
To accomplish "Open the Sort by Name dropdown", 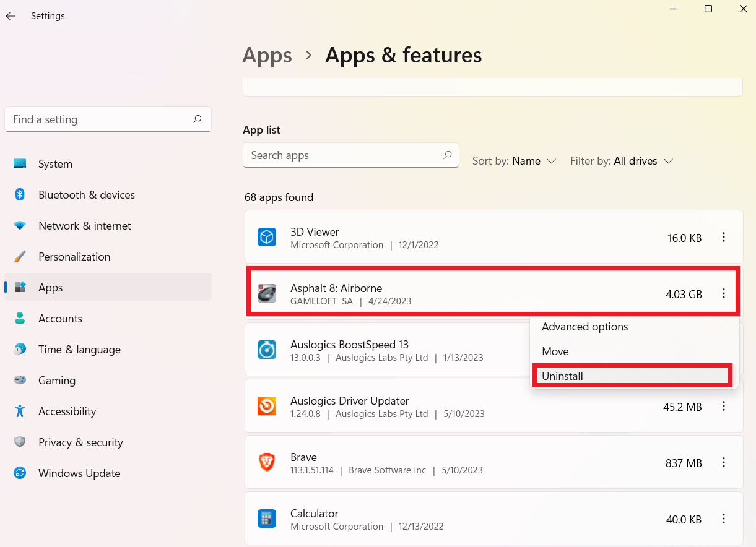I will 514,161.
